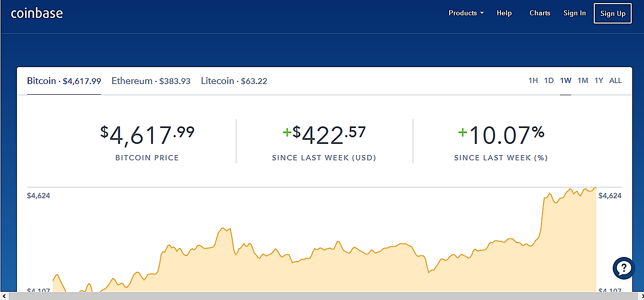Click the Sign Up button

(x=613, y=13)
